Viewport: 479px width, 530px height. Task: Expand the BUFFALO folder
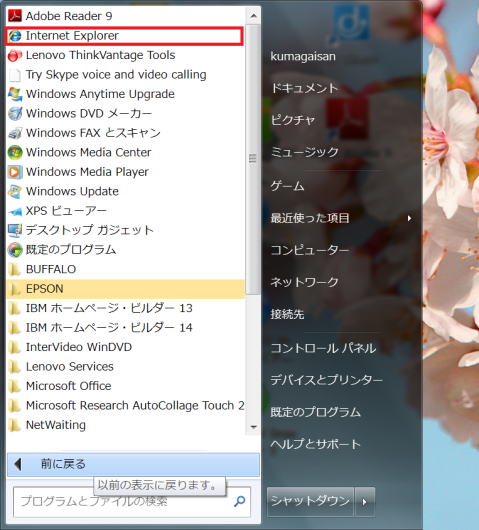point(125,269)
